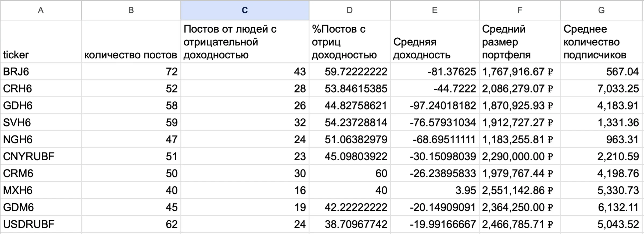Select column G header
This screenshot has width=644, height=234.
[601, 10]
